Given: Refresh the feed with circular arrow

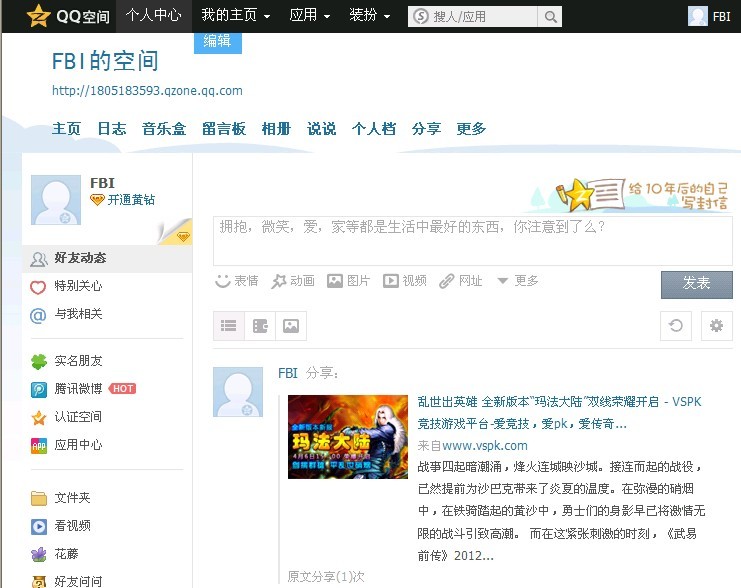Looking at the screenshot, I should (x=676, y=326).
